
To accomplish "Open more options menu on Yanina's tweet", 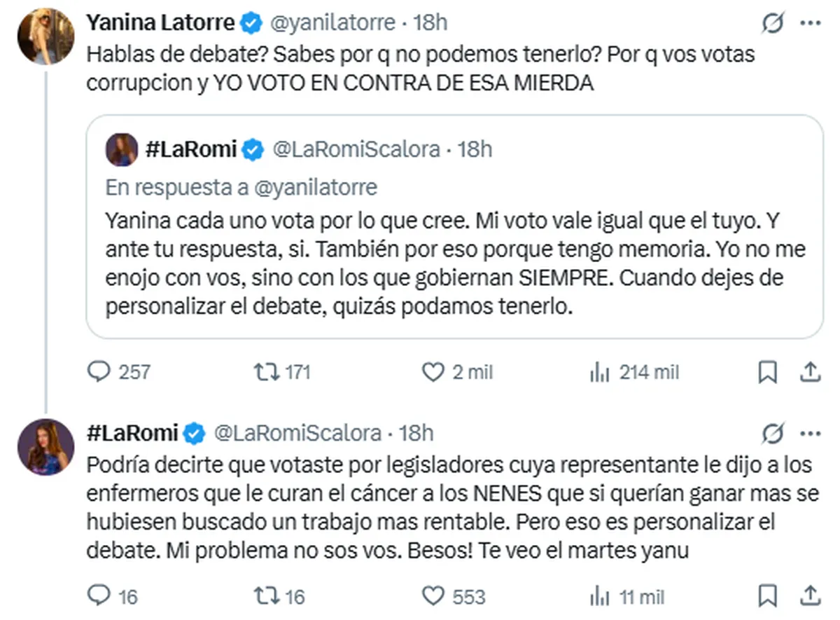I will (810, 24).
